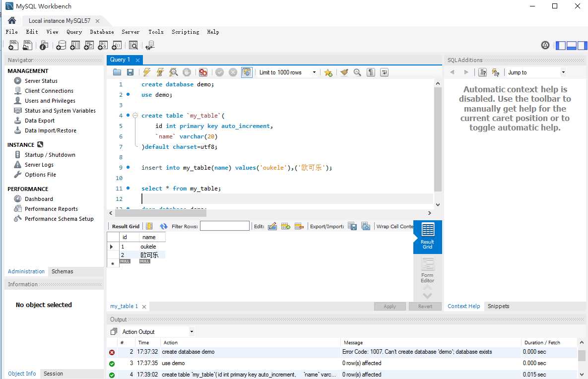
Task: Rollback transaction X icon
Action: pyautogui.click(x=233, y=72)
